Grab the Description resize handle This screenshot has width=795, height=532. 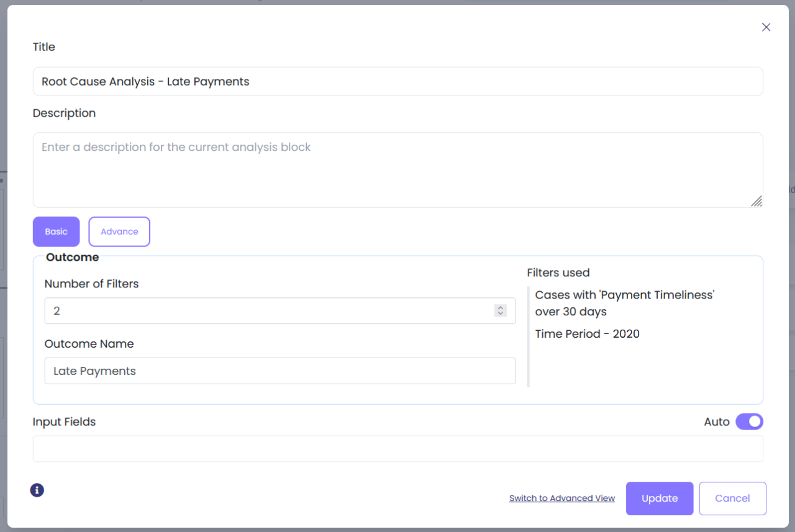756,201
